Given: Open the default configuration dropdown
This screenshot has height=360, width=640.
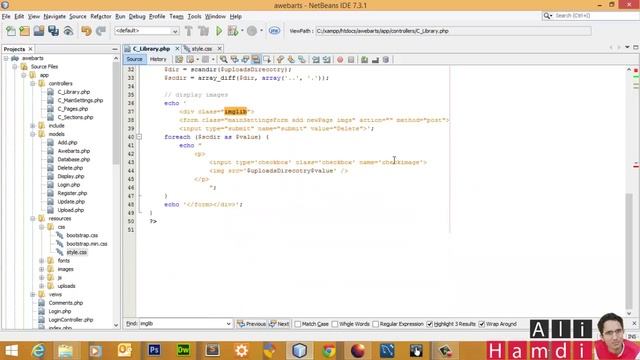Looking at the screenshot, I should point(175,31).
